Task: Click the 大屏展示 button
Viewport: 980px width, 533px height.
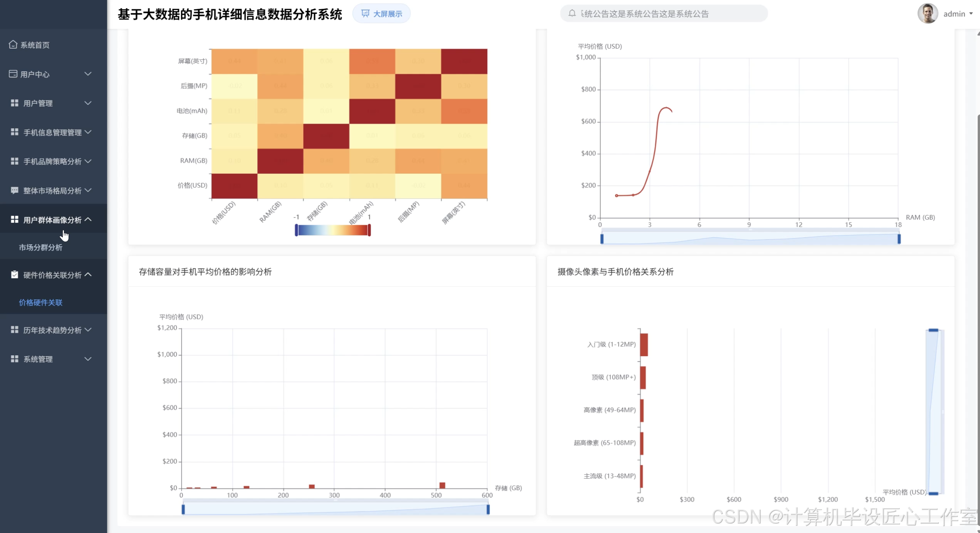Action: click(x=381, y=14)
